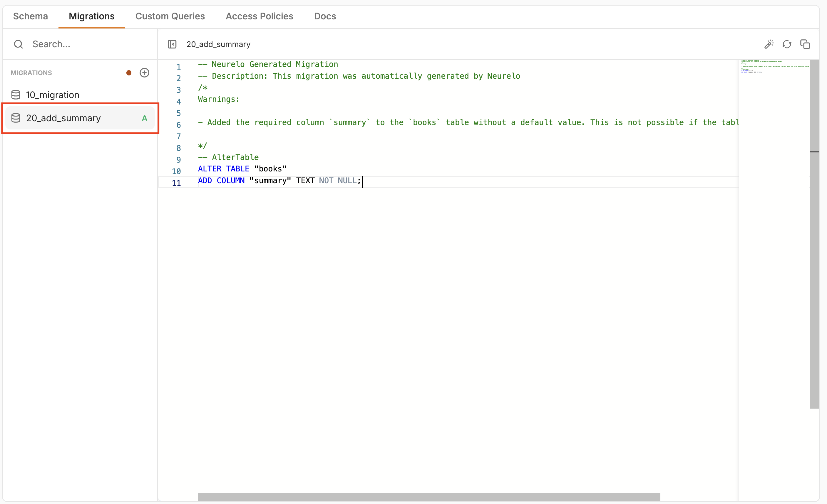Select the 10_migration file
This screenshot has height=504, width=827.
[x=53, y=95]
